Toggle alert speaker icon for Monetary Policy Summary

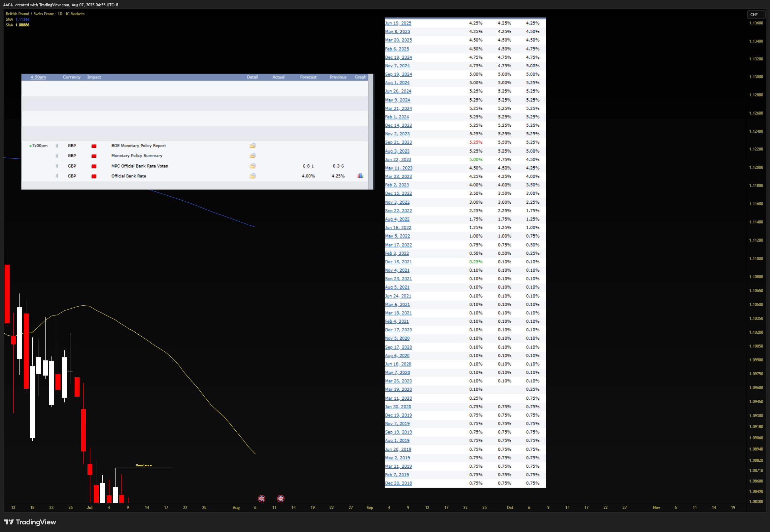click(57, 156)
